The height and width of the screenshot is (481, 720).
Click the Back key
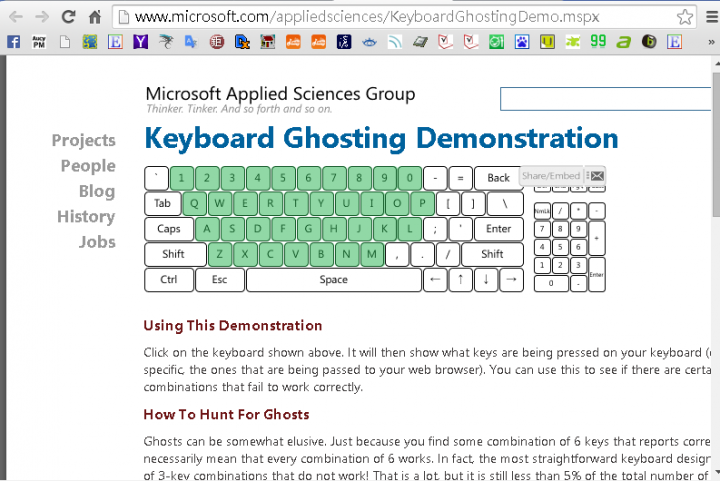(498, 178)
